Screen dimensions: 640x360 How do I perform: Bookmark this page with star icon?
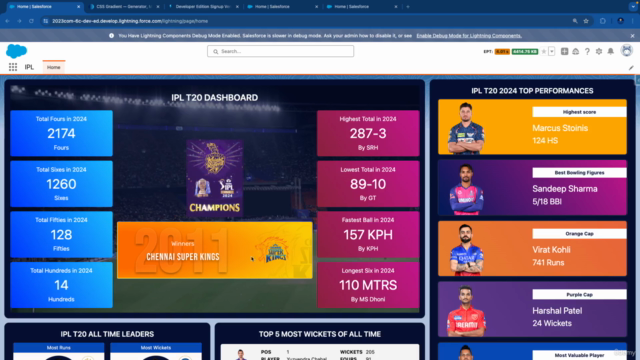click(586, 21)
